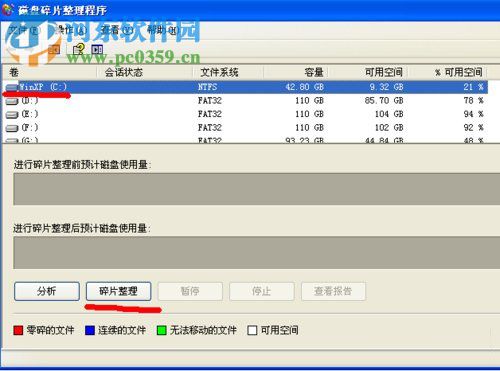Open the 操作 menu

(72, 30)
